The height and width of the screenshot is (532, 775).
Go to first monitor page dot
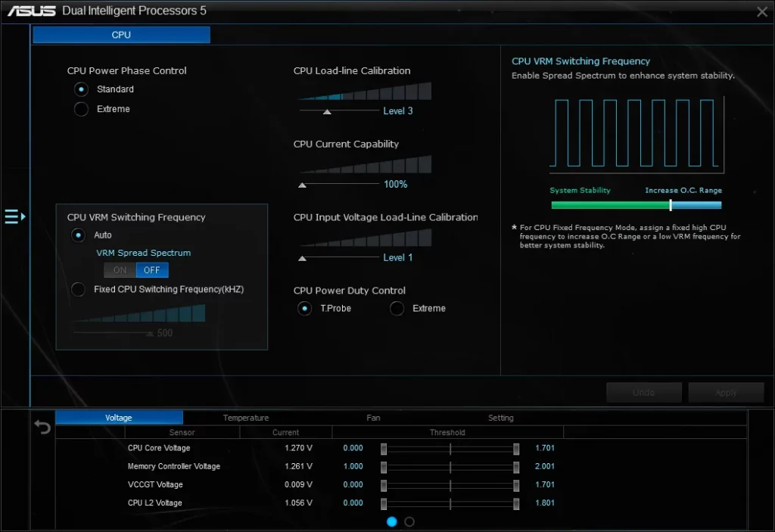(391, 521)
